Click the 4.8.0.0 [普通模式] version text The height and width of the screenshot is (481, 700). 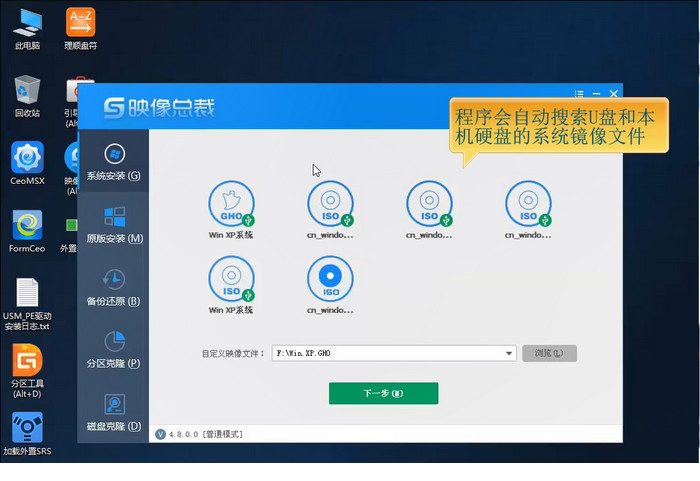[x=206, y=434]
